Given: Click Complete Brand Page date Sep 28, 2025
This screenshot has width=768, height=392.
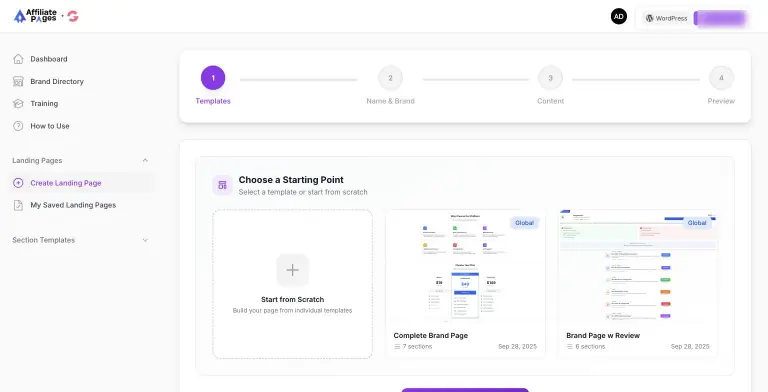Looking at the screenshot, I should 517,346.
